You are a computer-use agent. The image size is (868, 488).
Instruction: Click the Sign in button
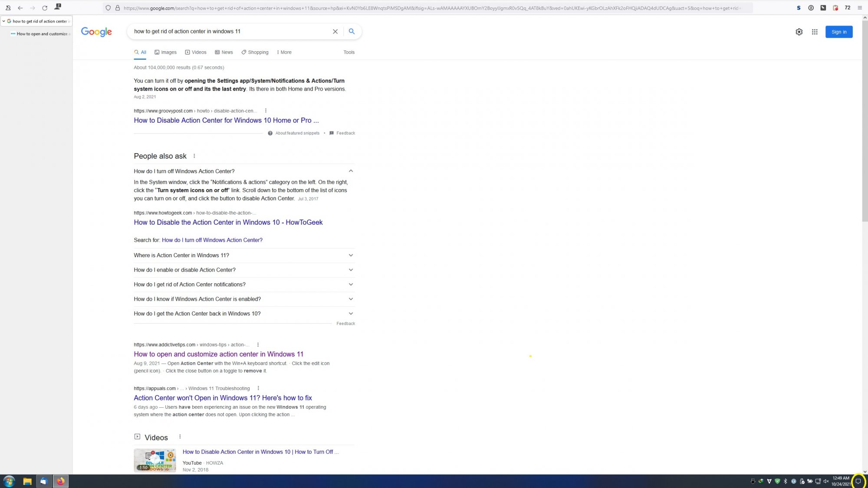pos(838,32)
